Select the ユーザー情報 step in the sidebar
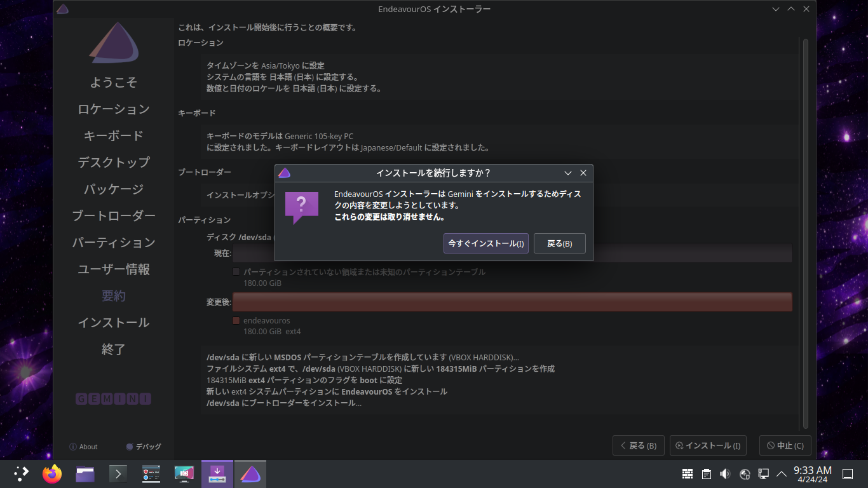Screen dimensions: 868x488 pyautogui.click(x=114, y=269)
